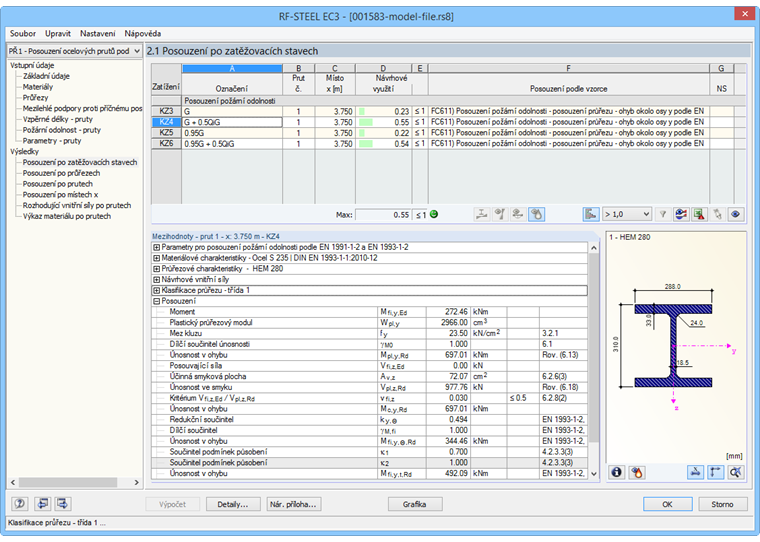Click the Max design ratio field 0.55
Image resolution: width=760 pixels, height=542 pixels.
coord(383,215)
